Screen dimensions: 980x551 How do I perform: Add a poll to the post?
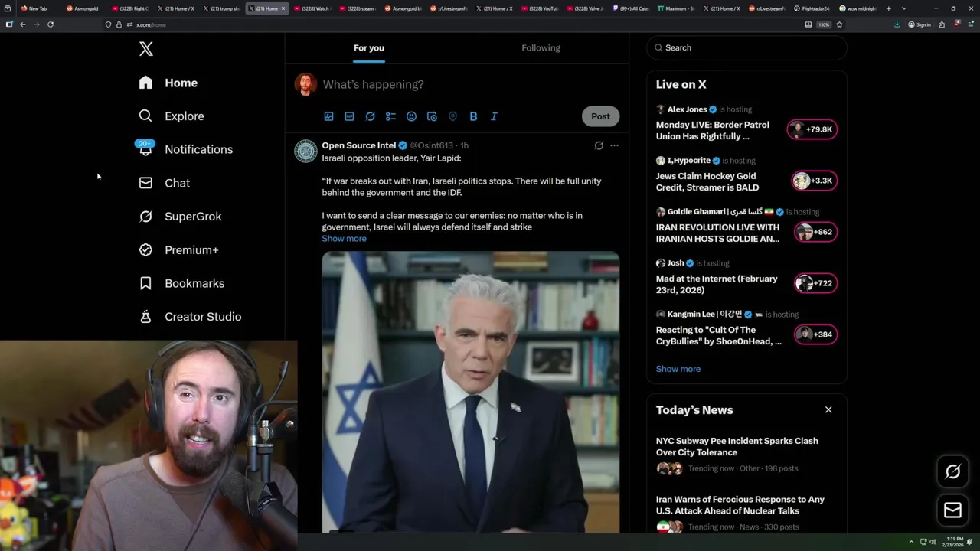tap(390, 116)
